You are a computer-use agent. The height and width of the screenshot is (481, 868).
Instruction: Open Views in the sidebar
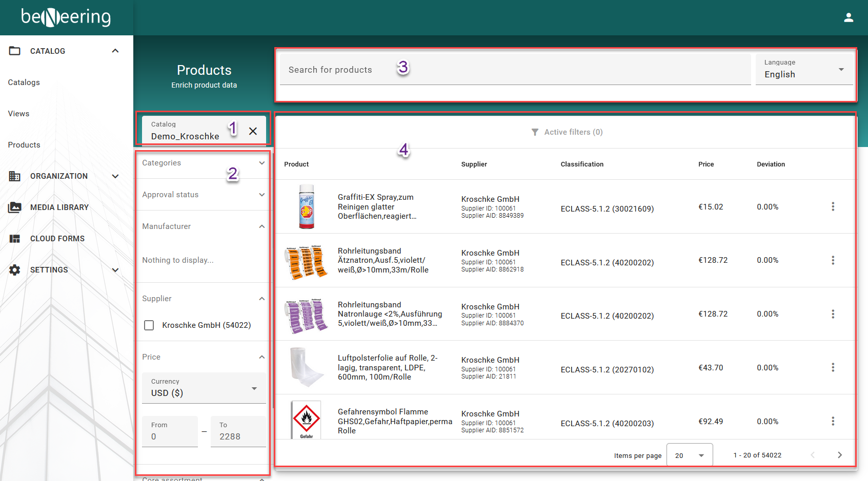tap(18, 114)
